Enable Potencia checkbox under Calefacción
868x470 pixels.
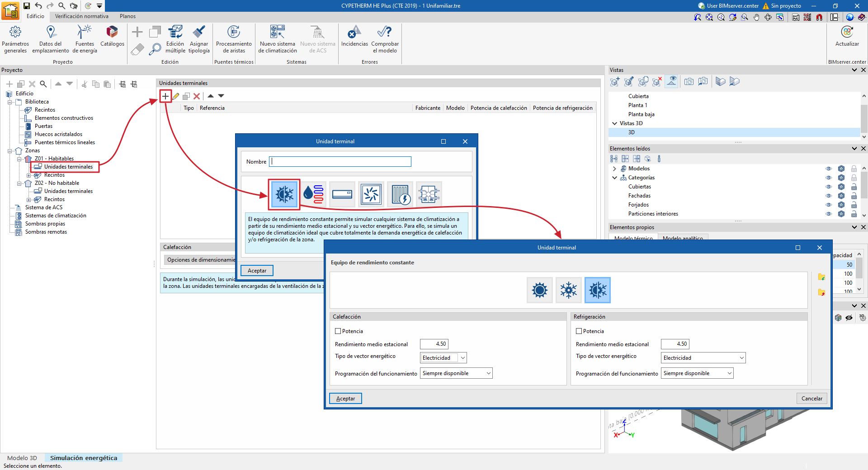pos(338,331)
